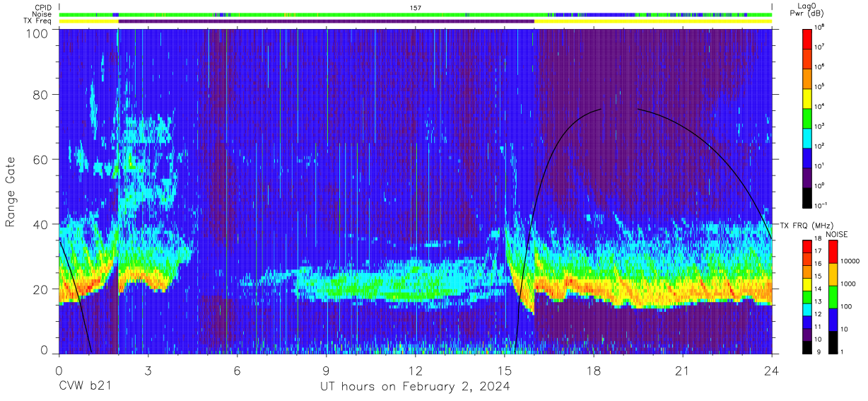Viewport: 868px width, 401px height.
Task: Click the Range Gate axis title
Action: click(11, 192)
